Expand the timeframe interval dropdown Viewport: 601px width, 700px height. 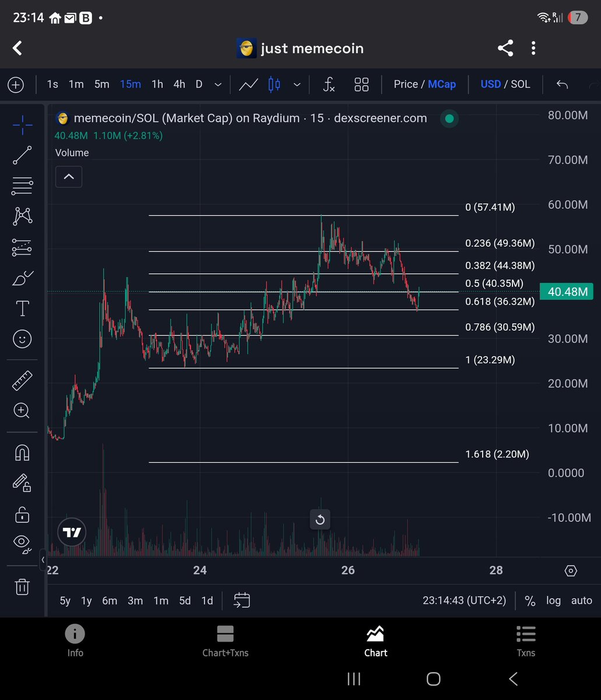click(218, 85)
